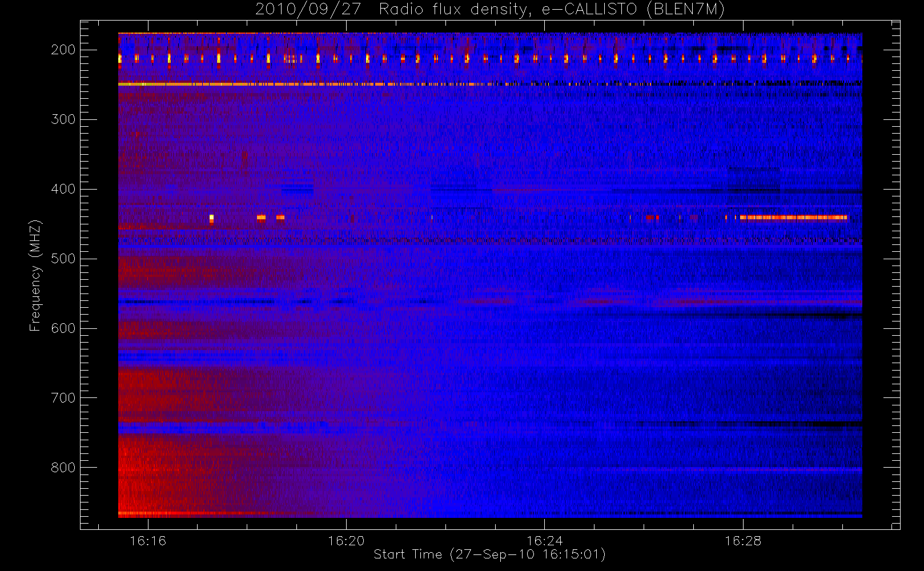Click the 16:24 time tick label
Image resolution: width=924 pixels, height=571 pixels.
click(x=545, y=540)
